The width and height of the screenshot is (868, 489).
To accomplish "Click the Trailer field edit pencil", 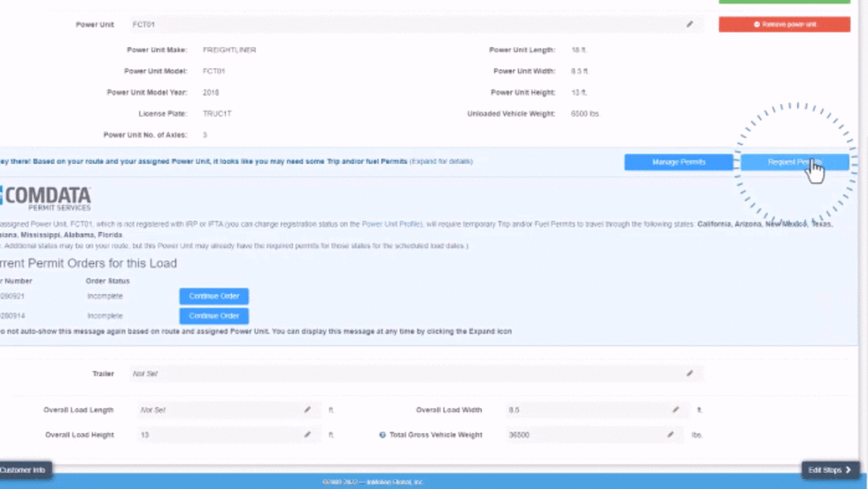I will click(x=689, y=374).
